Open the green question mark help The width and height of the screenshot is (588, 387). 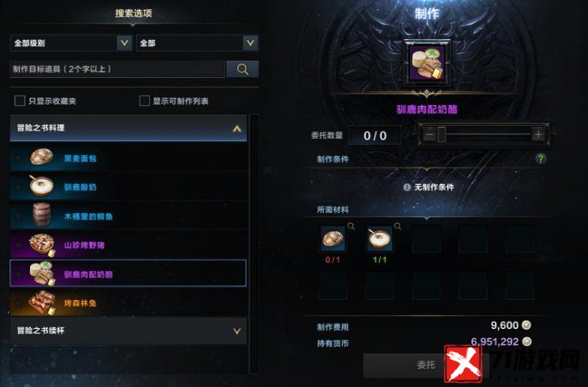(541, 159)
